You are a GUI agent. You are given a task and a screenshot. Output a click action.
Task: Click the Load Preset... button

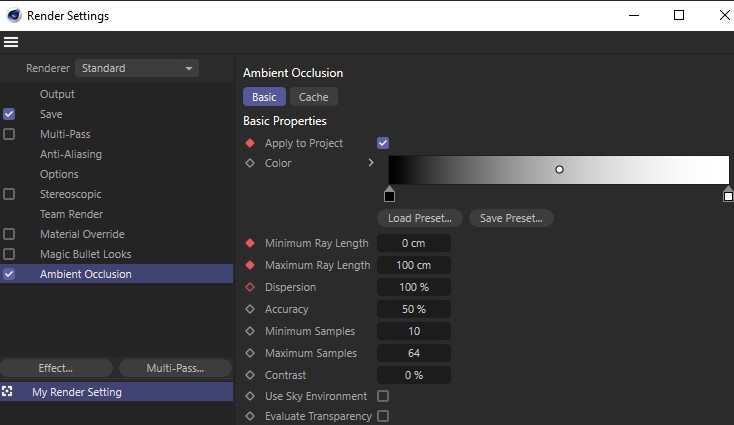pos(419,218)
